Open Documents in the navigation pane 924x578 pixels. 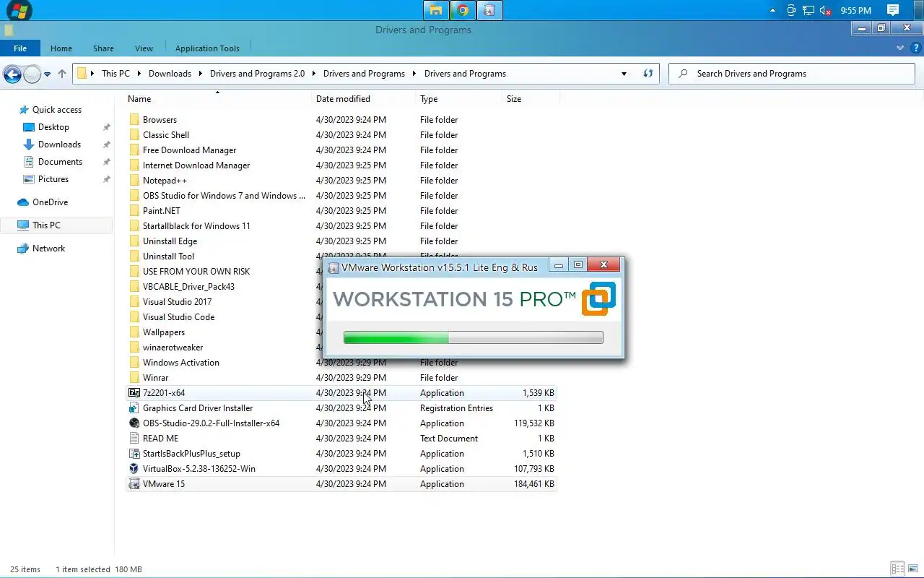coord(60,162)
